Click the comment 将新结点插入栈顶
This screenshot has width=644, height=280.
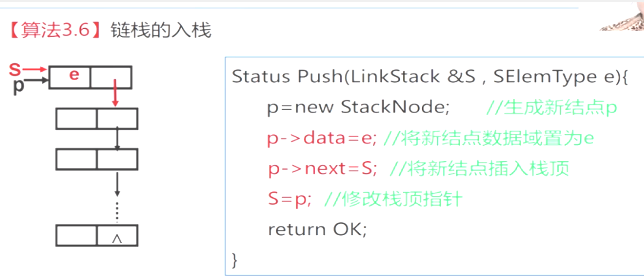tap(479, 169)
